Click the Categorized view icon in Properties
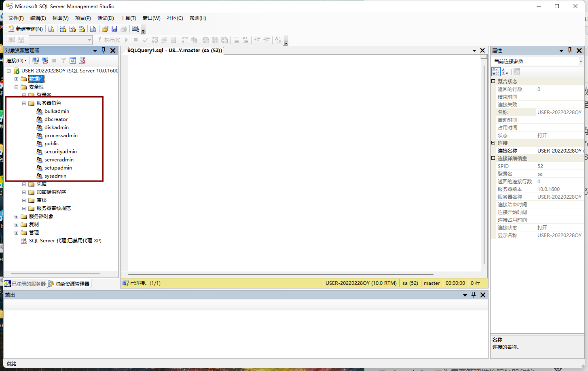This screenshot has height=371, width=588. (496, 72)
